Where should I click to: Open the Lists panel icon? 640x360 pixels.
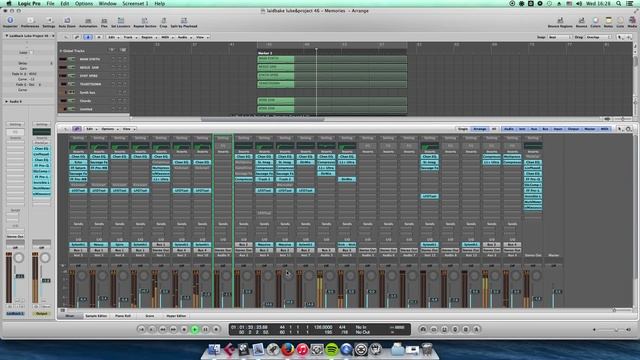coord(620,20)
